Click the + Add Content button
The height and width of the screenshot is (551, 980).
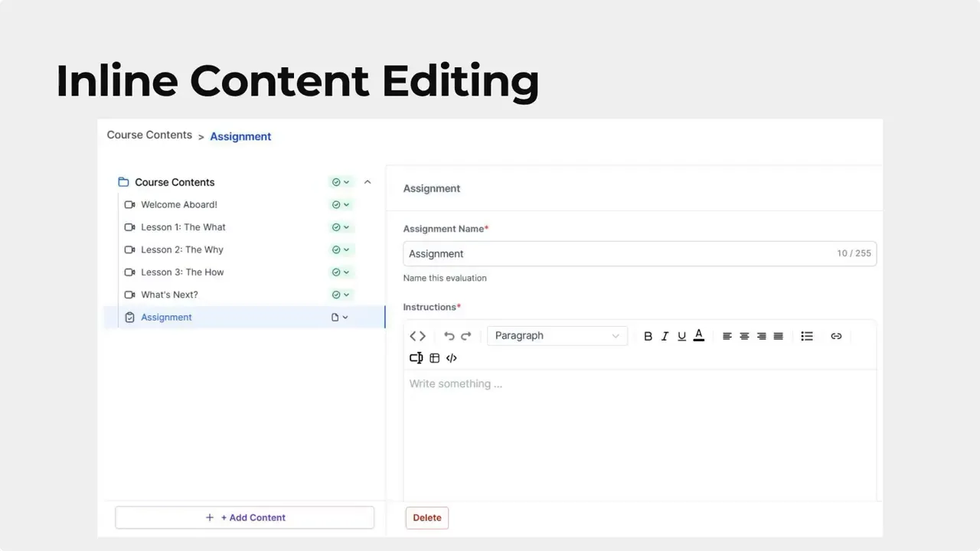tap(244, 517)
